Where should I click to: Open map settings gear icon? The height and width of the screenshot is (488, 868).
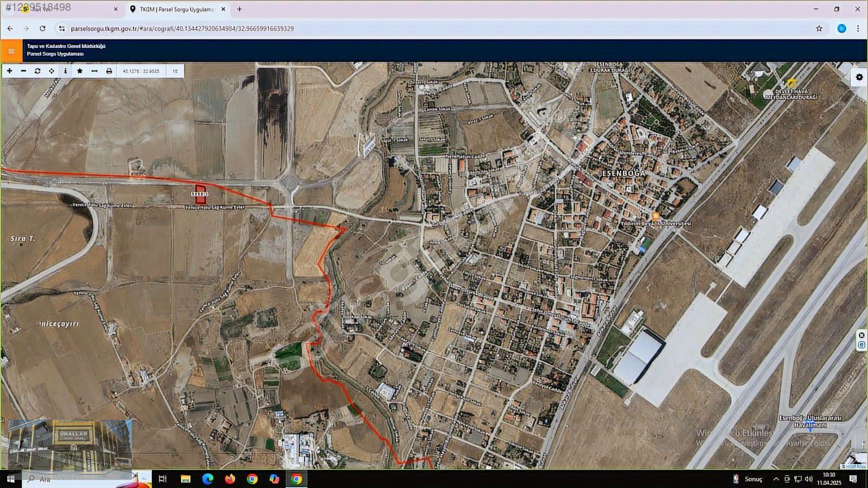859,78
